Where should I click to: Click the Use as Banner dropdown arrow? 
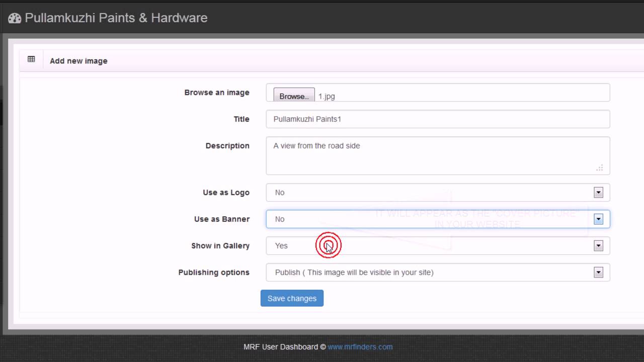click(x=598, y=219)
